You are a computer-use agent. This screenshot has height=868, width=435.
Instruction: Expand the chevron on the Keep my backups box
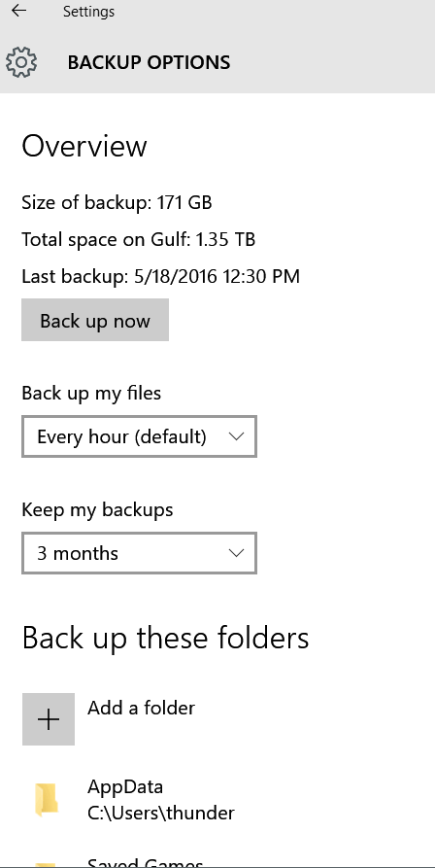coord(236,553)
